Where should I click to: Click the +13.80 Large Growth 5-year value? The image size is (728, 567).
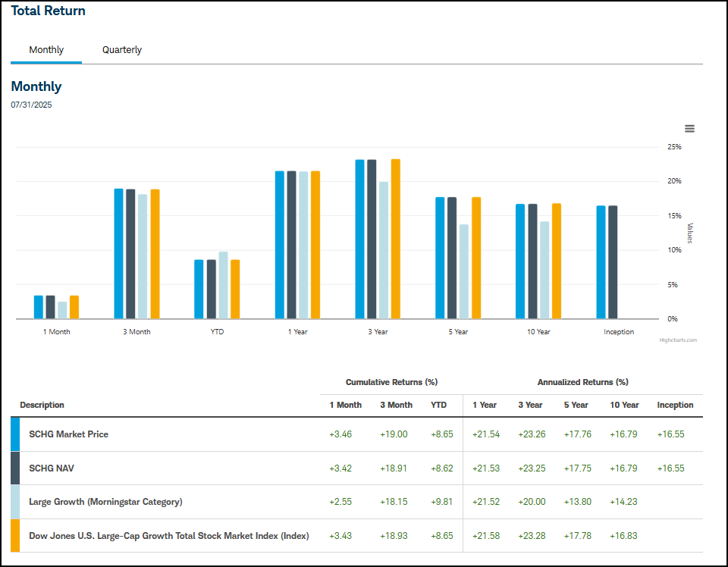578,502
